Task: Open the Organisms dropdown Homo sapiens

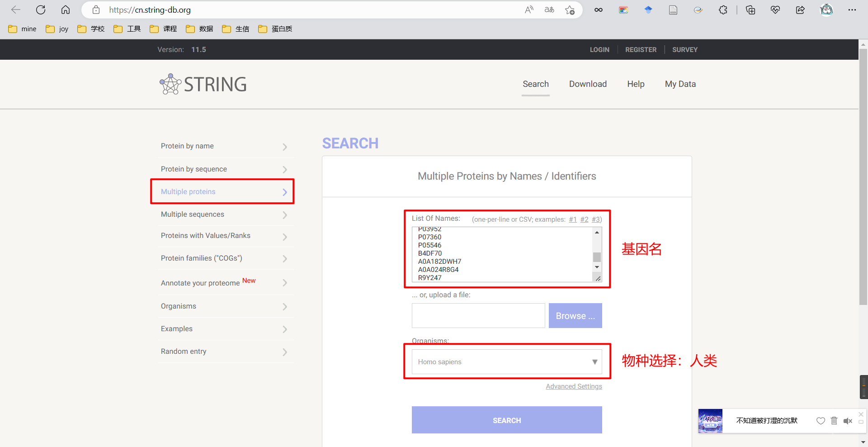Action: coord(507,361)
